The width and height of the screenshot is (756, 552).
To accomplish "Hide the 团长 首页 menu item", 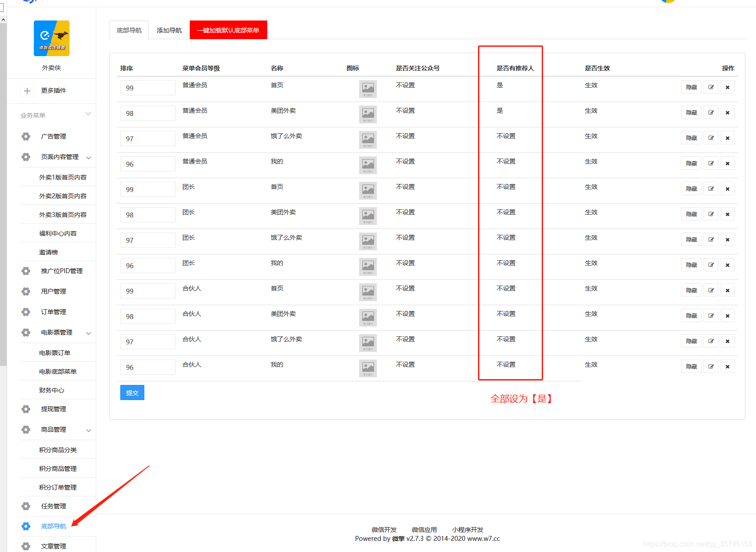I will (691, 188).
